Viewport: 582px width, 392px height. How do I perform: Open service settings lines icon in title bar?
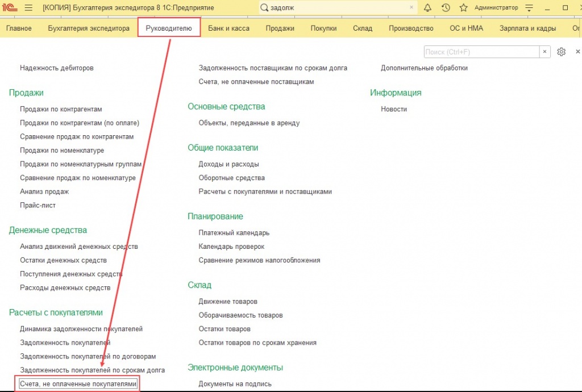[529, 8]
